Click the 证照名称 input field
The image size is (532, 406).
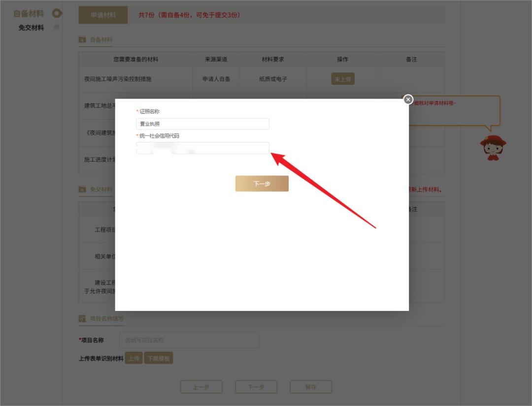[202, 124]
